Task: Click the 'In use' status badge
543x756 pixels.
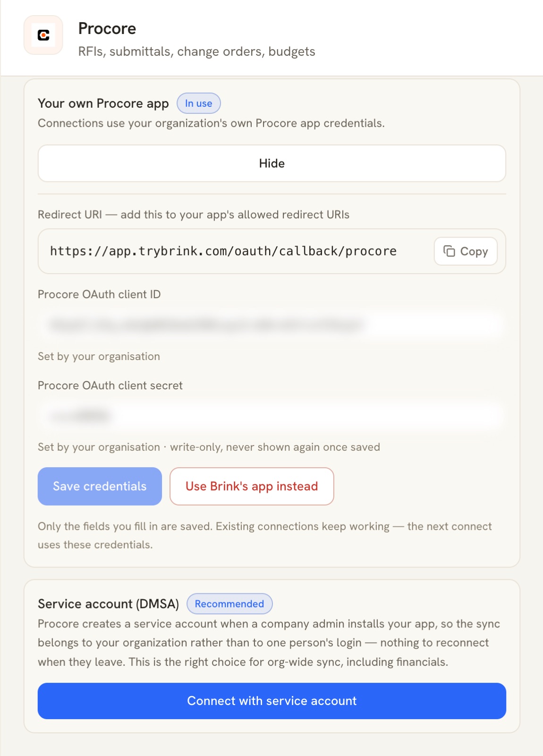Action: point(198,103)
